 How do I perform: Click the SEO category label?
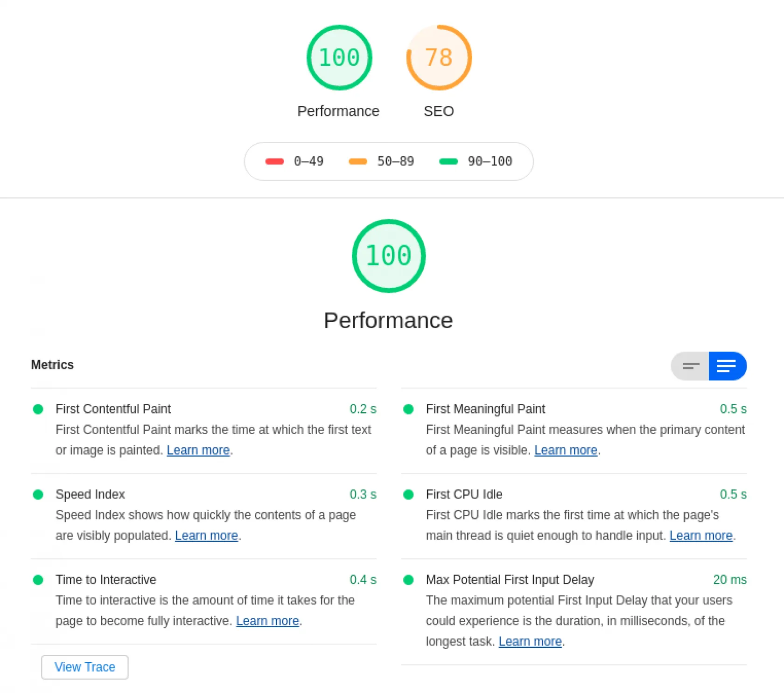439,111
